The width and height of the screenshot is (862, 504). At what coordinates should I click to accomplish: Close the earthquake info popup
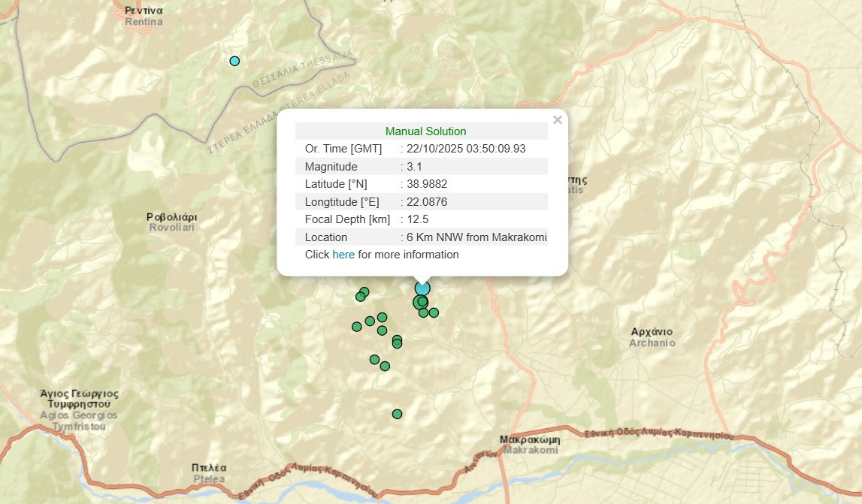[x=557, y=120]
